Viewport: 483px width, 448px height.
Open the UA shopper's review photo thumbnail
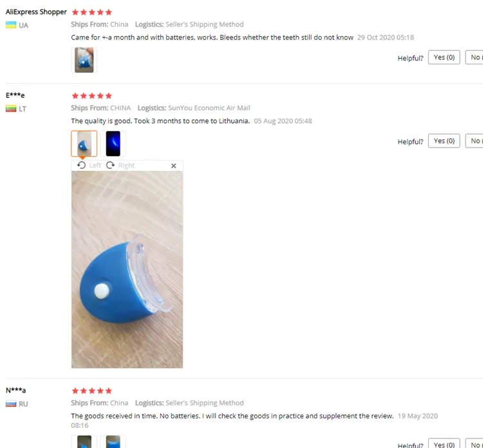coord(84,60)
